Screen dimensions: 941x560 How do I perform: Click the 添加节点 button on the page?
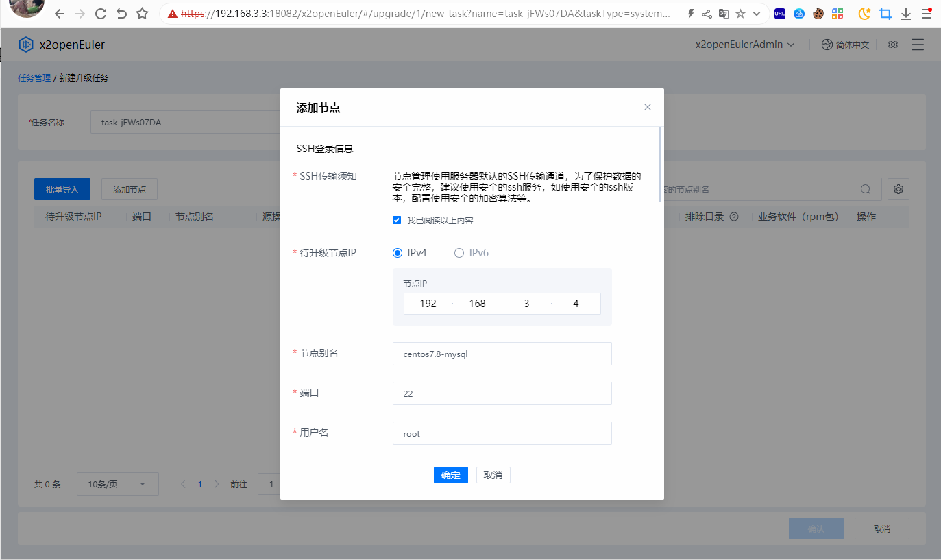pos(130,189)
